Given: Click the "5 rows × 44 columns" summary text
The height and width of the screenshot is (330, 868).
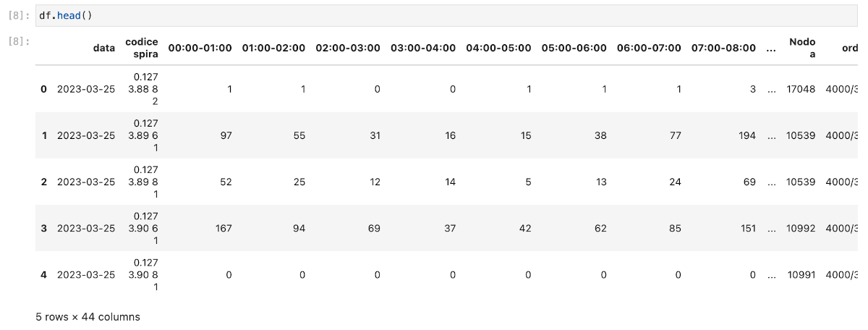Looking at the screenshot, I should click(x=88, y=317).
